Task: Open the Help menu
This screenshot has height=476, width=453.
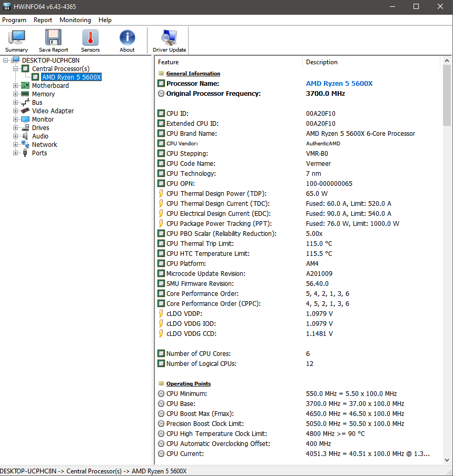Action: (x=105, y=20)
